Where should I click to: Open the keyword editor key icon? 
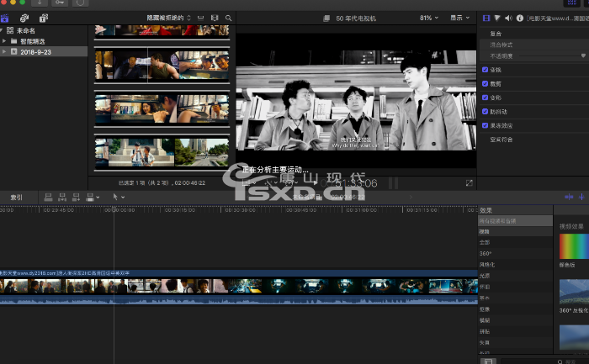coord(60,3)
